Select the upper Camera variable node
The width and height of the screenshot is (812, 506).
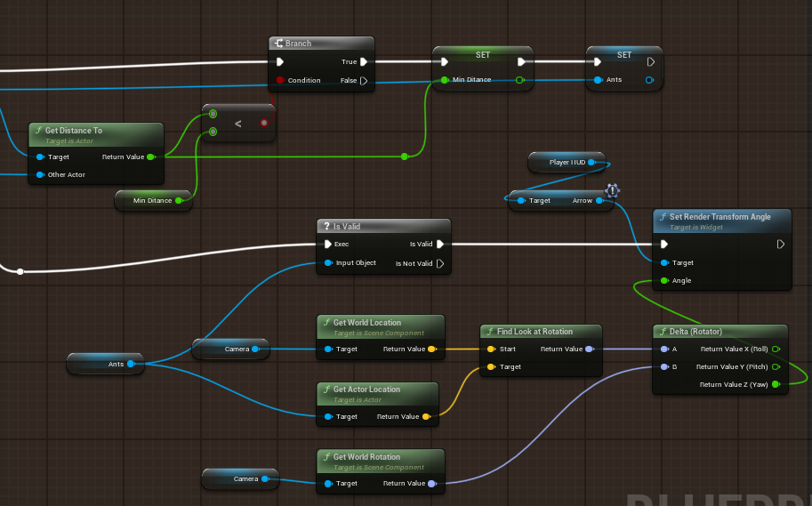tap(231, 349)
